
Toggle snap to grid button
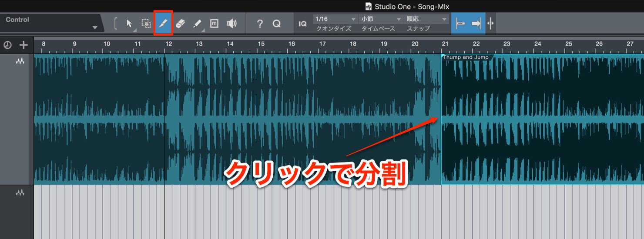(460, 23)
